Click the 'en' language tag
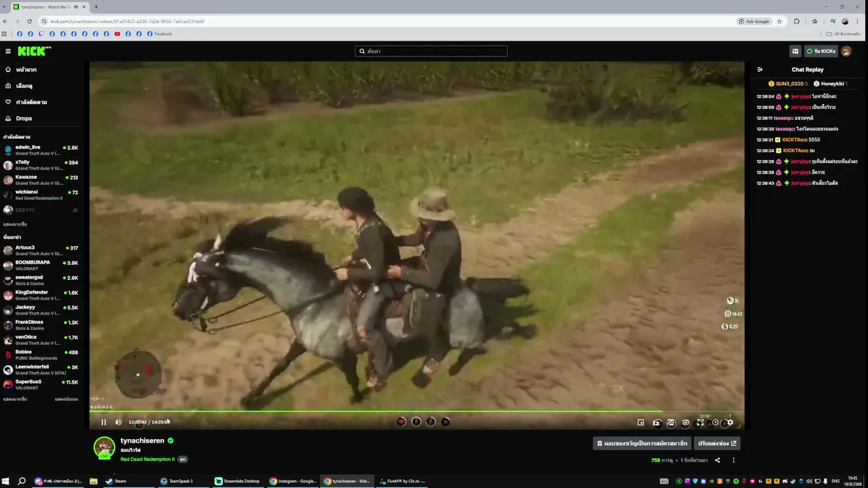Image resolution: width=868 pixels, height=488 pixels. 182,460
